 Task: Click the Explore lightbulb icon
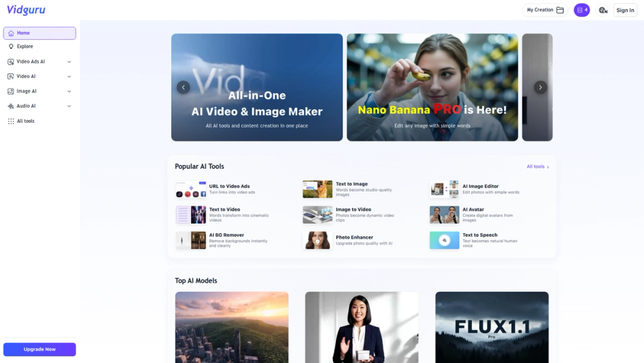(11, 46)
